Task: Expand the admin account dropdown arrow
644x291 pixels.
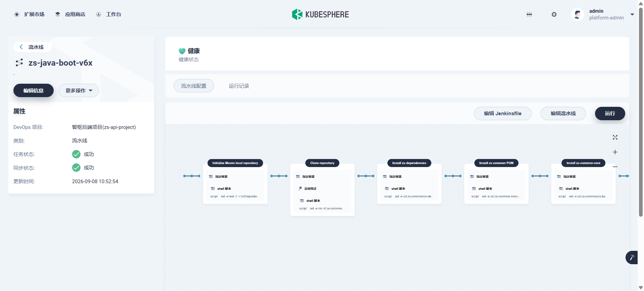Action: (x=632, y=14)
